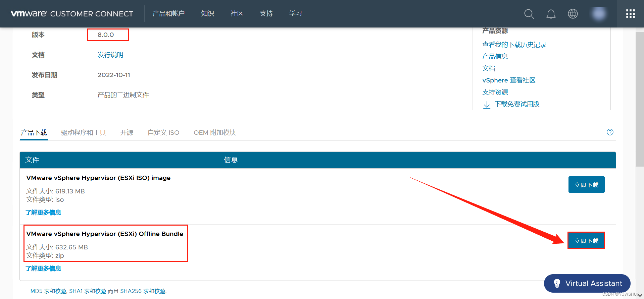This screenshot has height=299, width=644.
Task: Open the vSphere 查看社区 link
Action: [509, 80]
